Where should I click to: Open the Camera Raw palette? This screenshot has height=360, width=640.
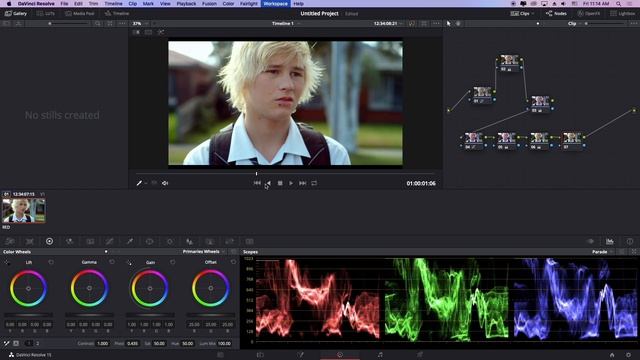tap(10, 242)
